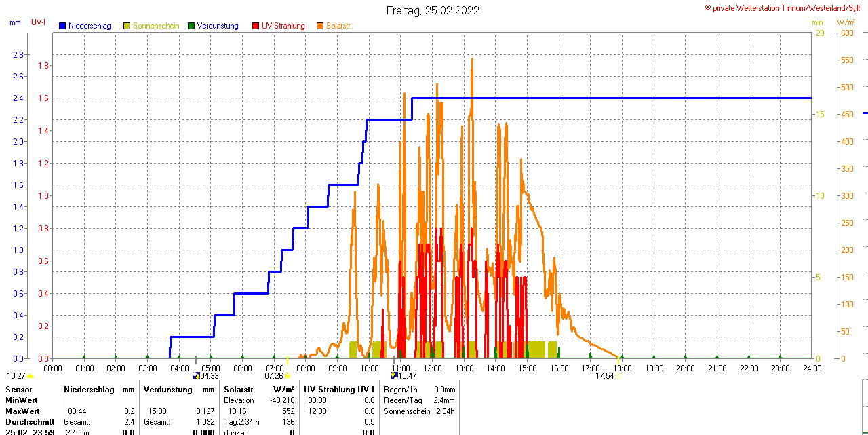Click the Verdunstung legend label
868x435 pixels.
click(x=218, y=26)
